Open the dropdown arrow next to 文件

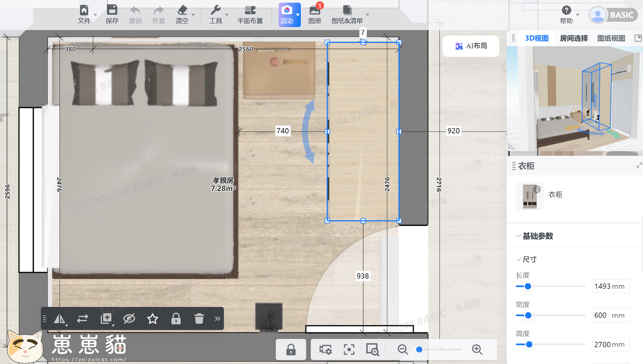pos(95,15)
